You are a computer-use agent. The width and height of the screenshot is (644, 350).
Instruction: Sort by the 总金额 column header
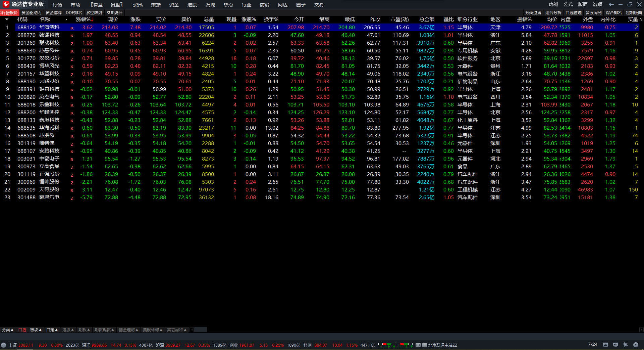pos(427,19)
